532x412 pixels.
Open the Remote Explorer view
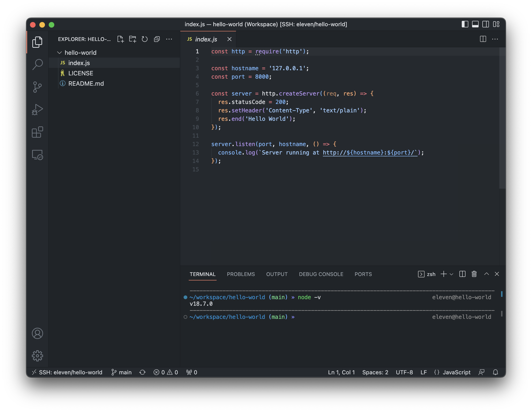[37, 155]
